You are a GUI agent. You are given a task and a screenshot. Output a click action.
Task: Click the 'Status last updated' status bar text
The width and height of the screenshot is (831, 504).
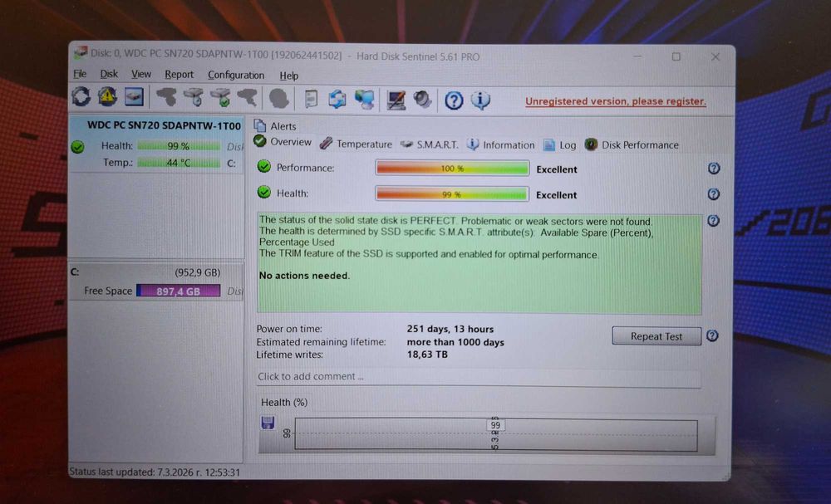pyautogui.click(x=155, y=472)
